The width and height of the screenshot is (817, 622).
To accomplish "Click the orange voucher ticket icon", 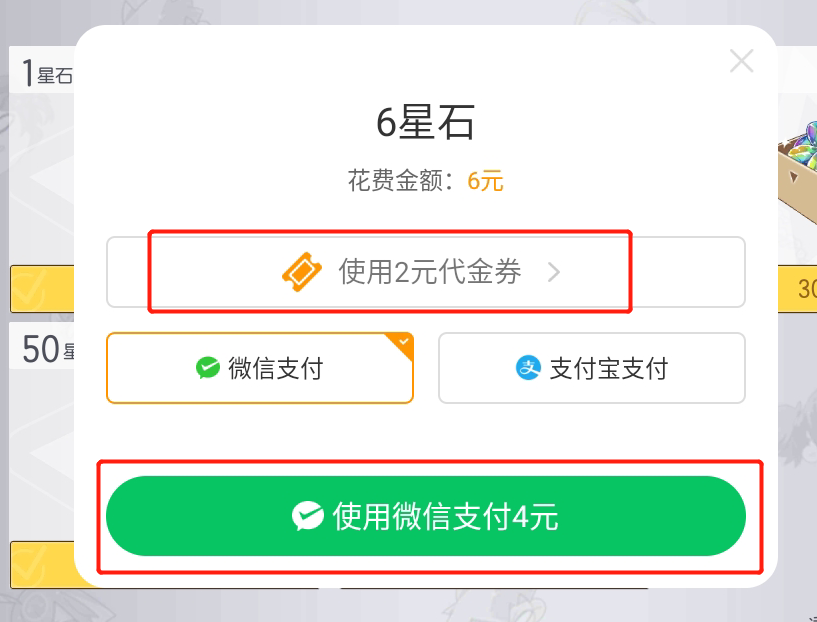I will (x=301, y=272).
